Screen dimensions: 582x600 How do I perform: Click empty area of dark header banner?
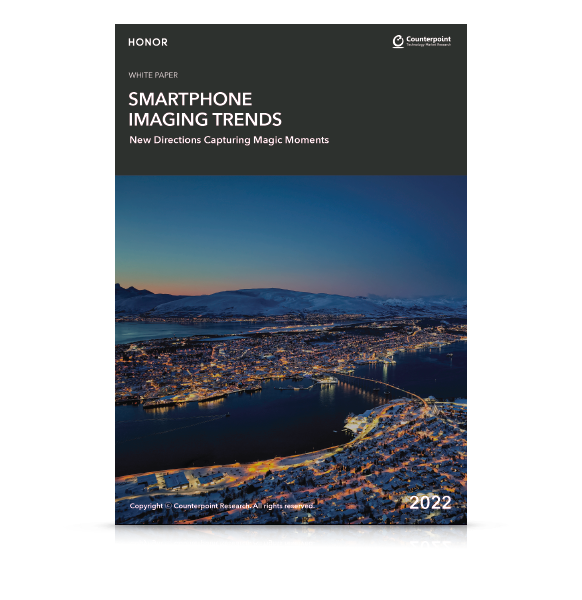(x=383, y=115)
